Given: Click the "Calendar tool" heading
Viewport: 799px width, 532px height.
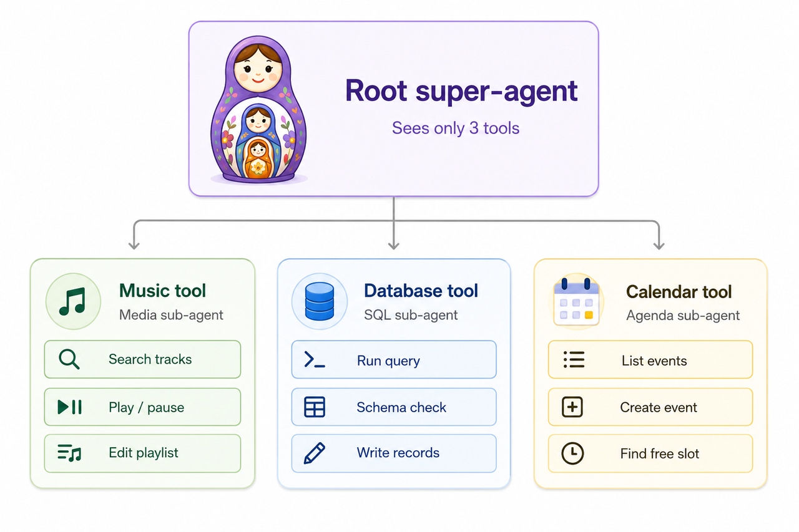Looking at the screenshot, I should pos(679,292).
